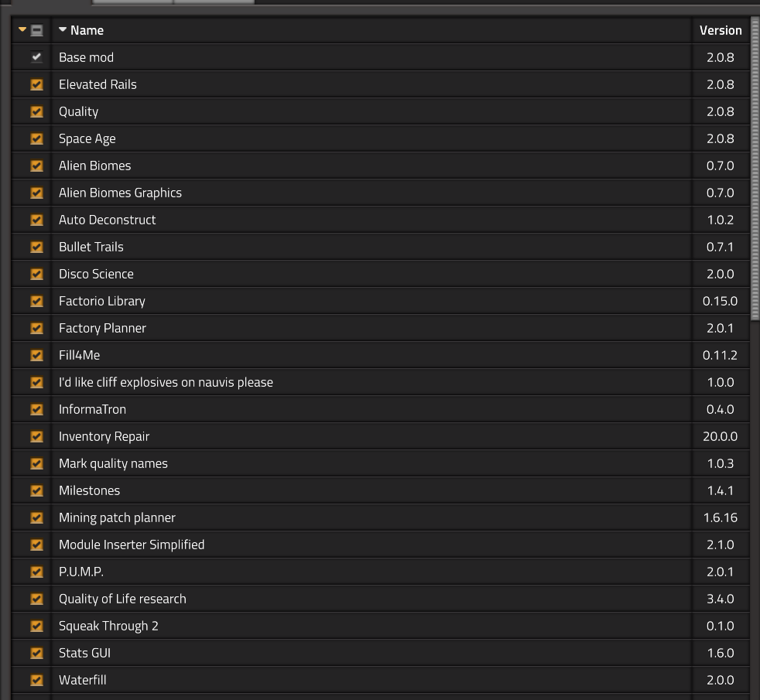The height and width of the screenshot is (700, 760).
Task: Open the enabled-state sort arrow in header
Action: [x=22, y=29]
